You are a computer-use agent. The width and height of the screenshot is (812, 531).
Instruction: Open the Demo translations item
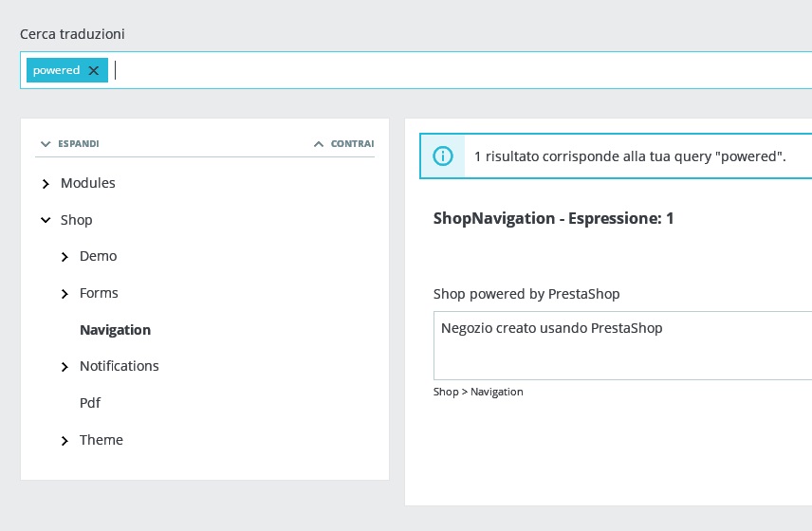tap(99, 256)
